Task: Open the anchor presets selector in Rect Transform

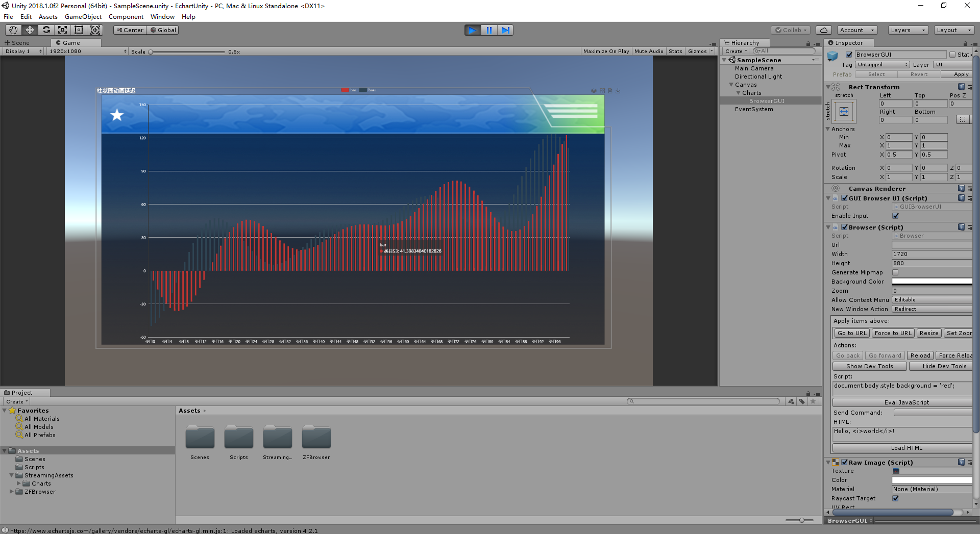Action: point(843,112)
